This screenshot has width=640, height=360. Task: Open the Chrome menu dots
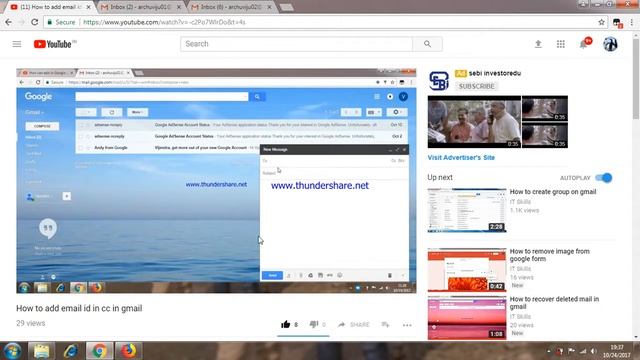tap(632, 22)
